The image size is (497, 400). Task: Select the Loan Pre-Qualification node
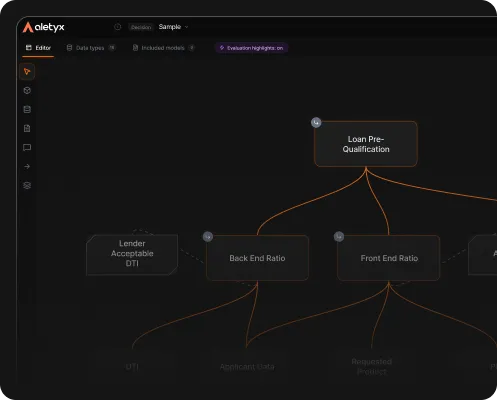click(x=366, y=144)
